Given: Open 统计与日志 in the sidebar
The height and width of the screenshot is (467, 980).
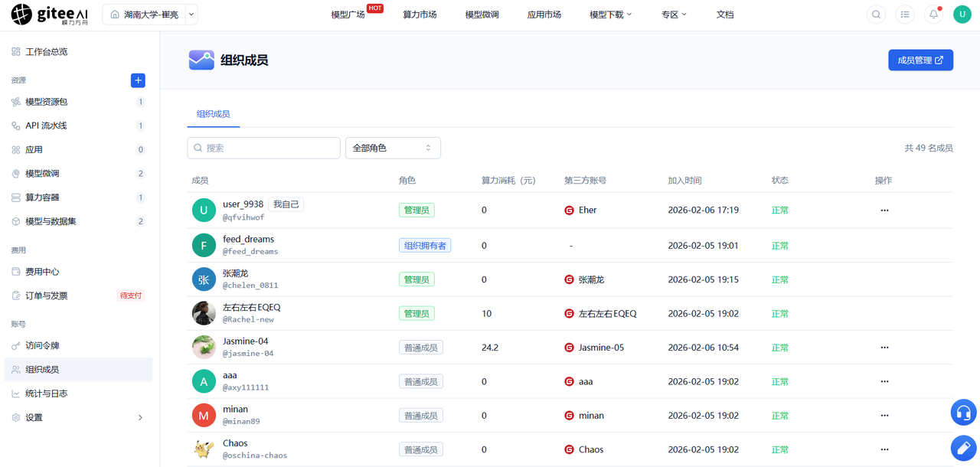Looking at the screenshot, I should tap(80, 394).
